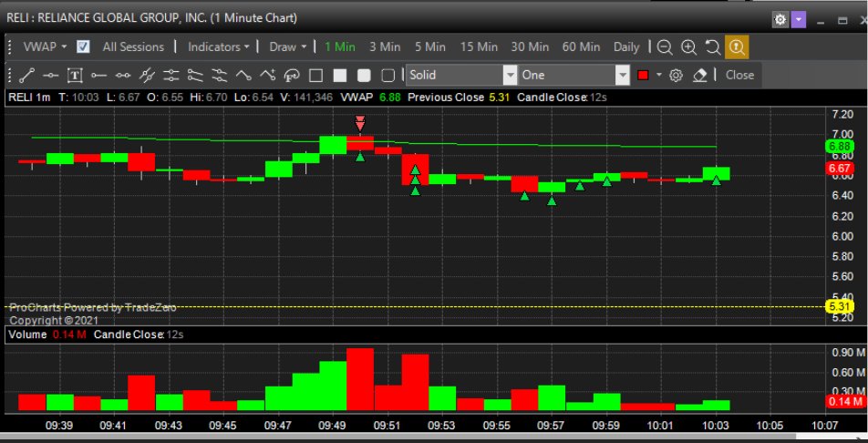This screenshot has width=868, height=443.
Task: Click the red 0.14 M volume axis label
Action: click(x=845, y=401)
